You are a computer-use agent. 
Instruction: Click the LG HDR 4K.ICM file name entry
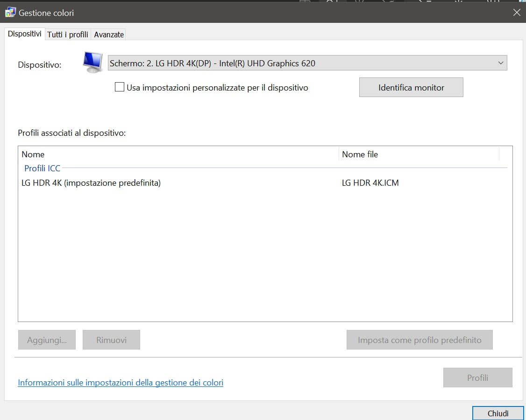pos(370,183)
